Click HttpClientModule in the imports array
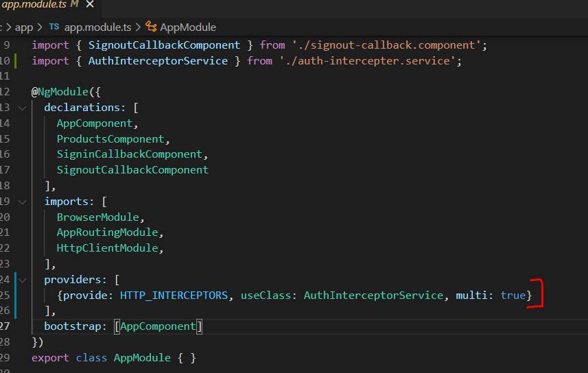The width and height of the screenshot is (588, 373). click(109, 248)
